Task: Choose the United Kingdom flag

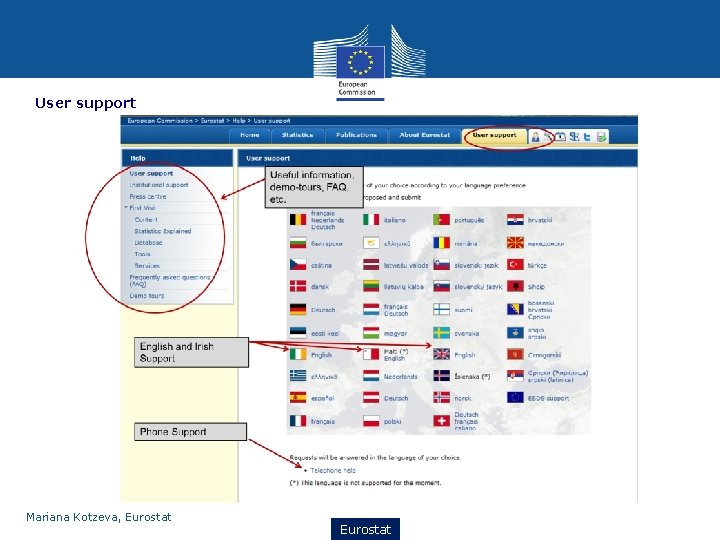Action: (441, 354)
